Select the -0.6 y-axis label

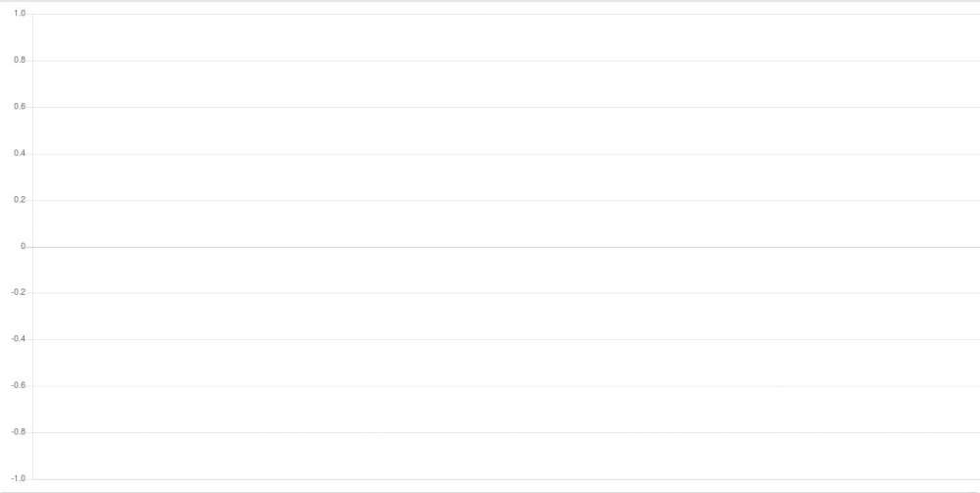click(x=18, y=385)
